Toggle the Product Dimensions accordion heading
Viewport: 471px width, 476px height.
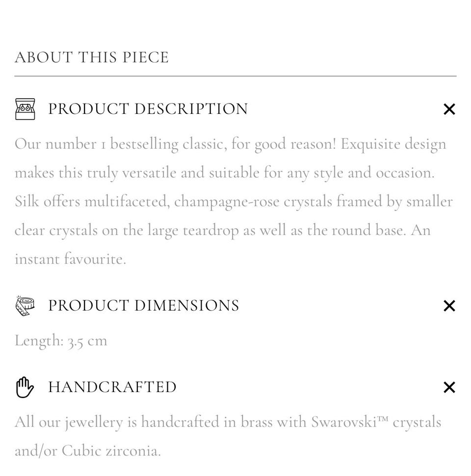pos(144,305)
